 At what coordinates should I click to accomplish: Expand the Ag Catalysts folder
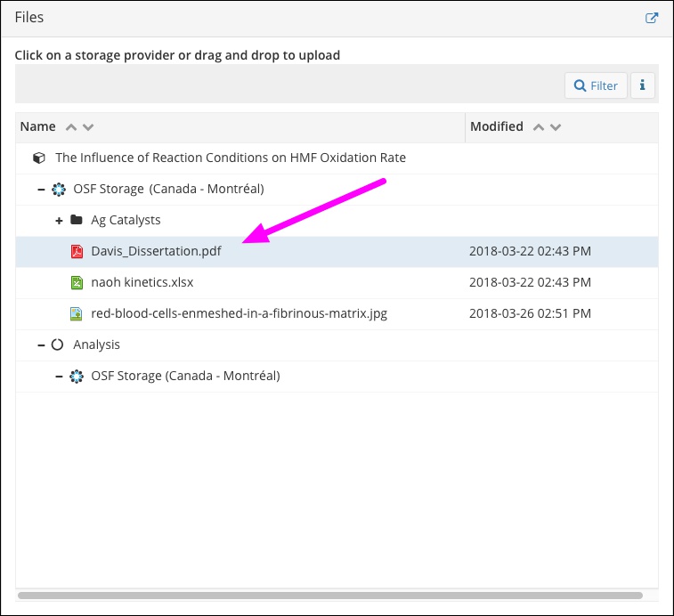59,221
